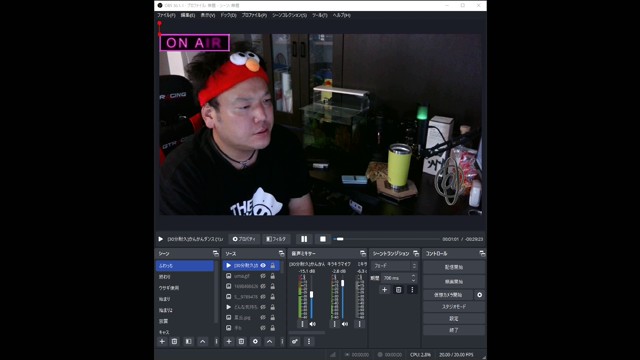
Task: Delete selected source with trash icon
Action: [x=241, y=341]
